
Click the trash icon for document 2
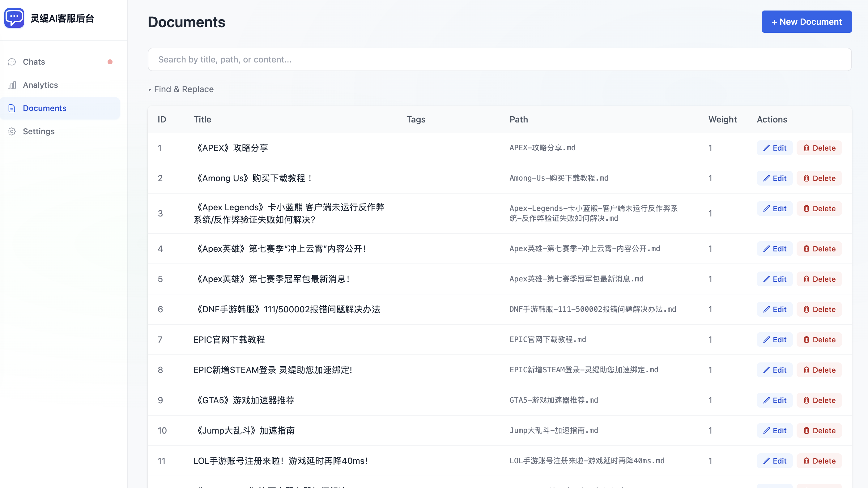[x=806, y=178]
